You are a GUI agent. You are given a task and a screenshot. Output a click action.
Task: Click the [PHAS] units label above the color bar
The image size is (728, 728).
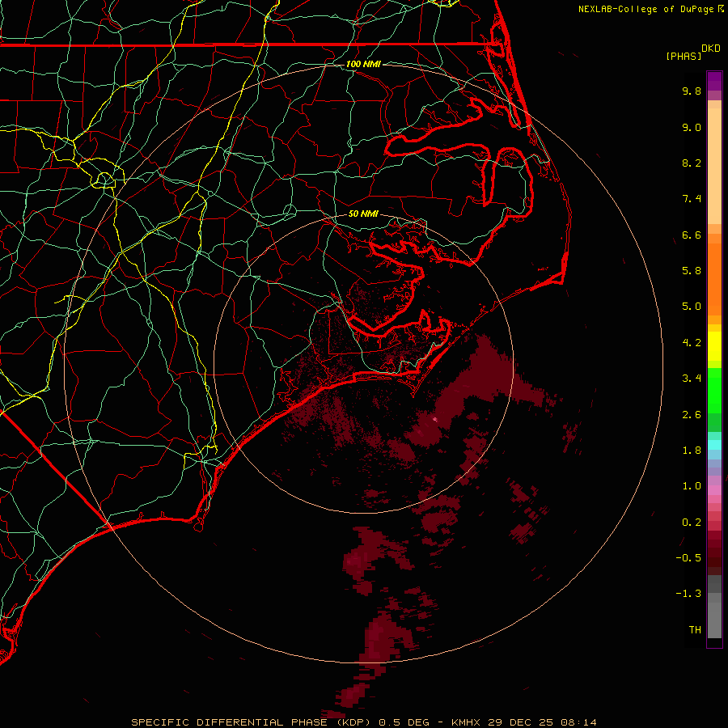[x=684, y=56]
